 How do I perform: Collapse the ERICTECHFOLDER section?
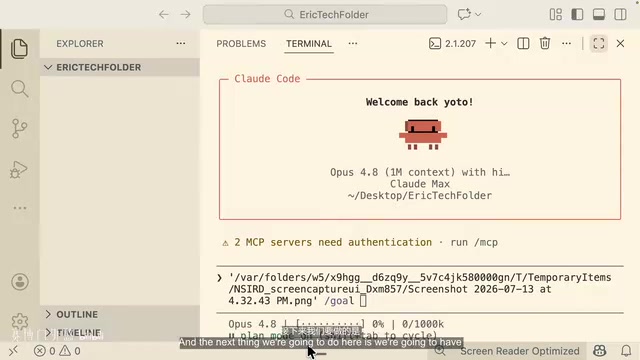pyautogui.click(x=120, y=67)
